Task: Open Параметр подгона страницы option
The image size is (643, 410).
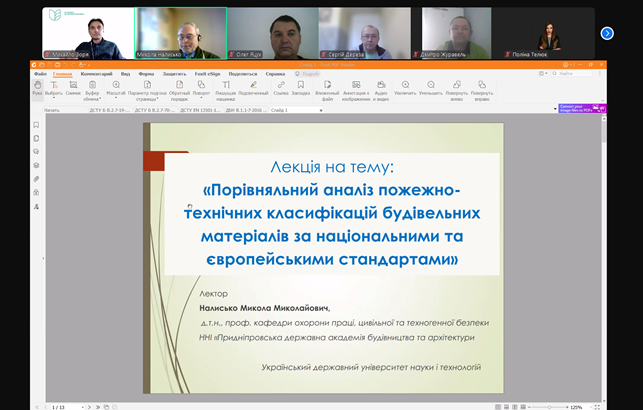Action: pos(147,90)
